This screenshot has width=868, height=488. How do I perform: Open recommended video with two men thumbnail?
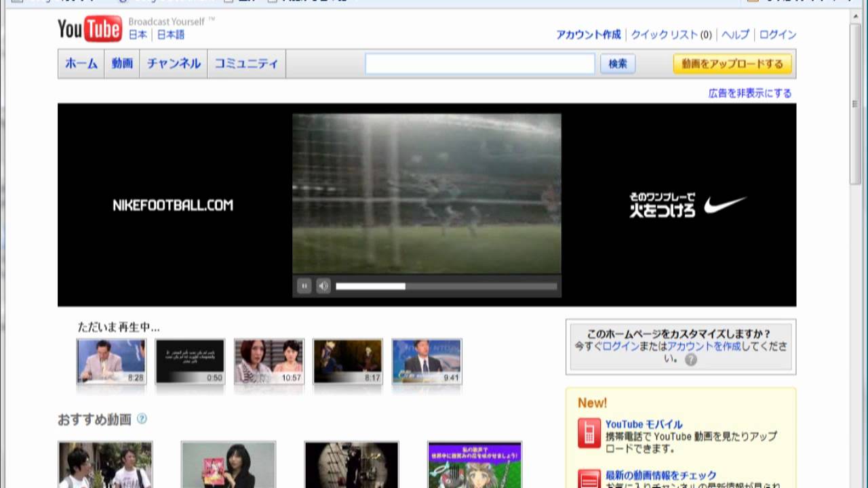pos(105,465)
